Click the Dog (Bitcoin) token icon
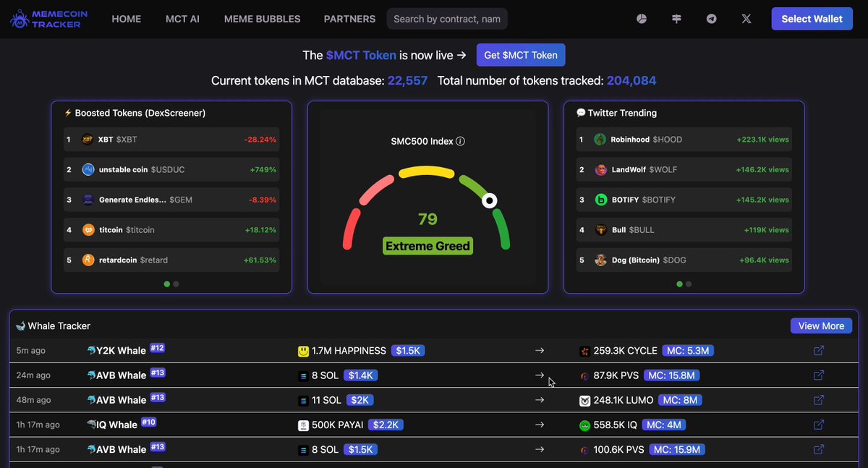The image size is (868, 468). [600, 260]
